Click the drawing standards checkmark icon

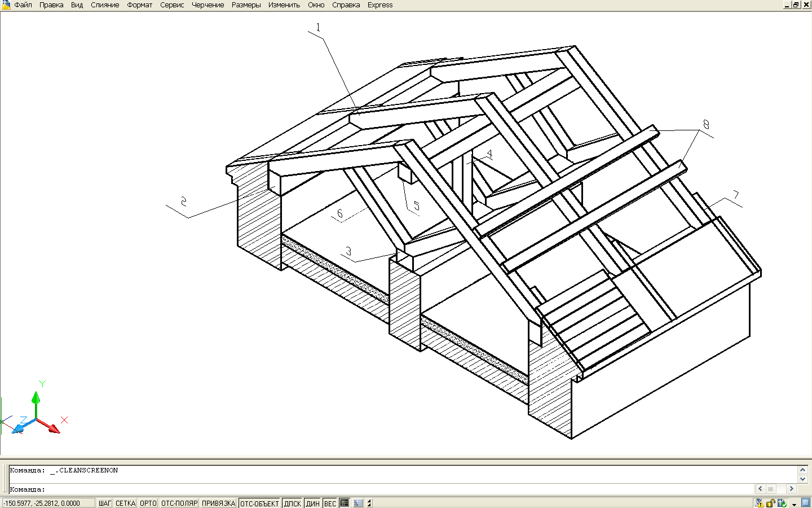[x=782, y=503]
